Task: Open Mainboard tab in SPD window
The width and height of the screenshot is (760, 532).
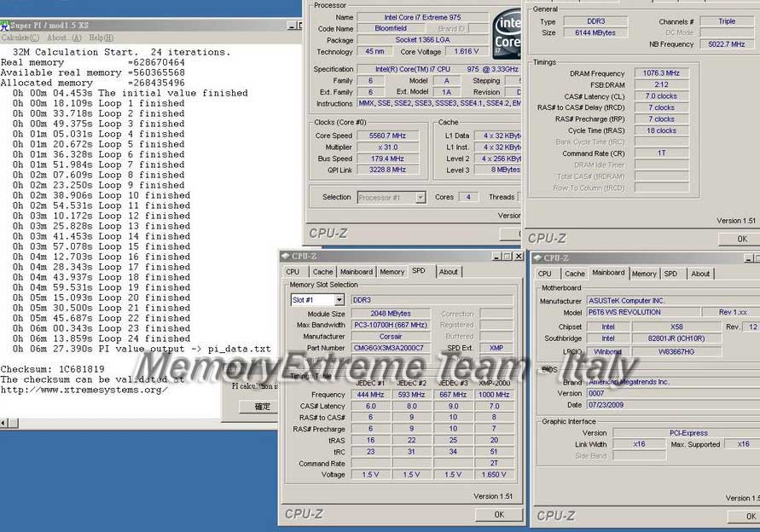Action: 357,272
